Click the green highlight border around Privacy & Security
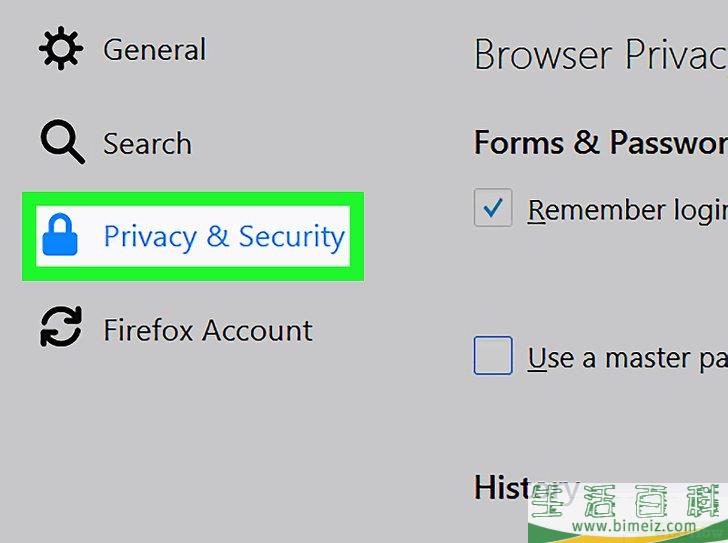728x543 pixels. pyautogui.click(x=193, y=199)
